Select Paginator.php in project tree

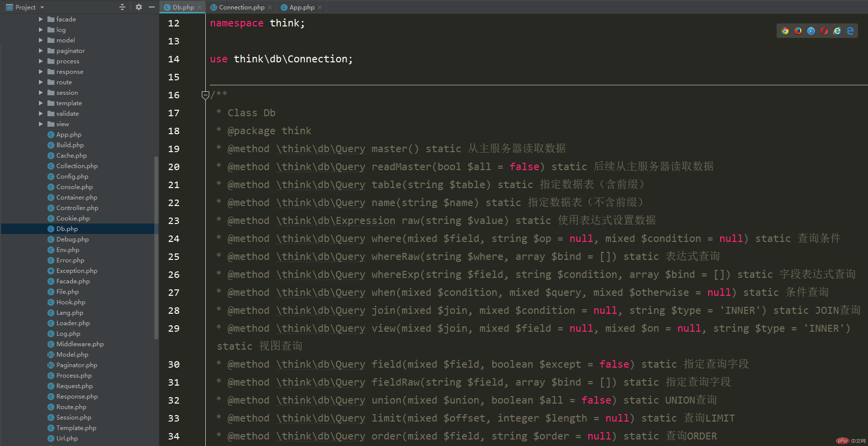pos(72,365)
